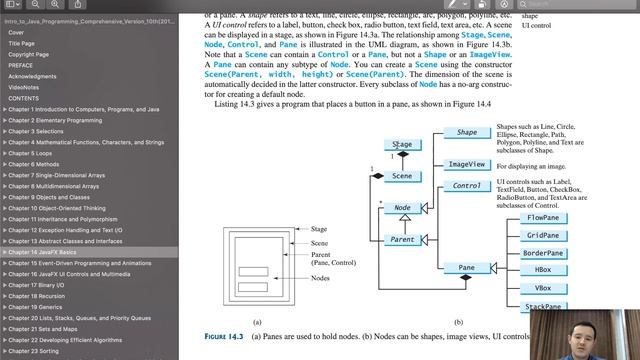
Task: Click the Stage box in UML diagram
Action: point(403,144)
